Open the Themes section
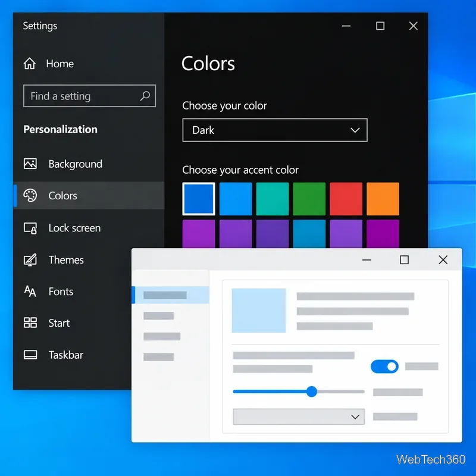 pyautogui.click(x=66, y=260)
